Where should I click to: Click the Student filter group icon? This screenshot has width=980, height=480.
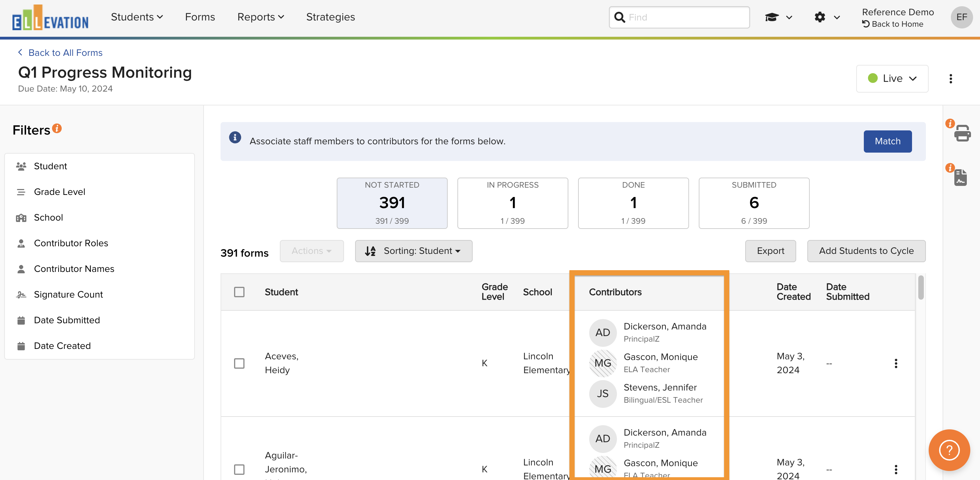coord(21,166)
